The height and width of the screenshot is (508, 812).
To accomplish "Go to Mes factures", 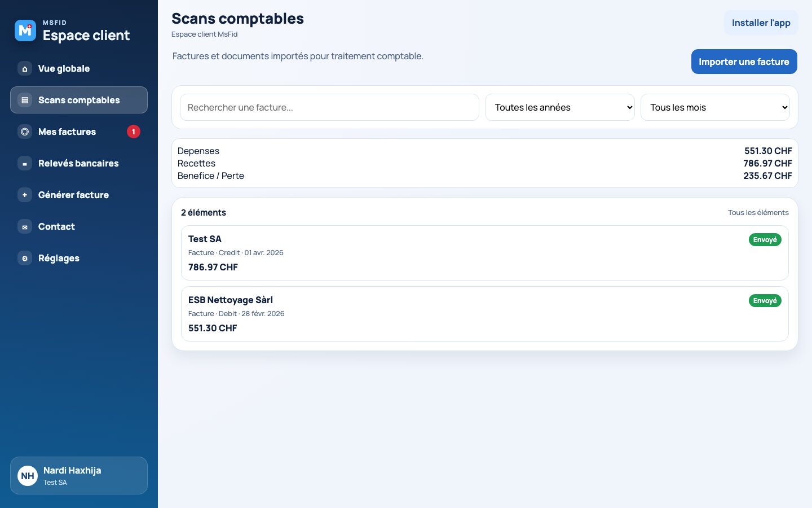I will tap(79, 132).
